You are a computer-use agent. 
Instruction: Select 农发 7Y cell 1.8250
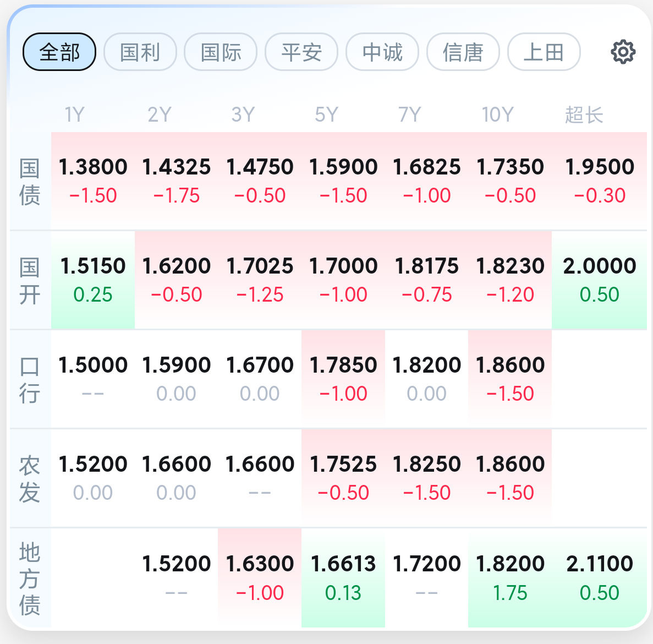[426, 478]
